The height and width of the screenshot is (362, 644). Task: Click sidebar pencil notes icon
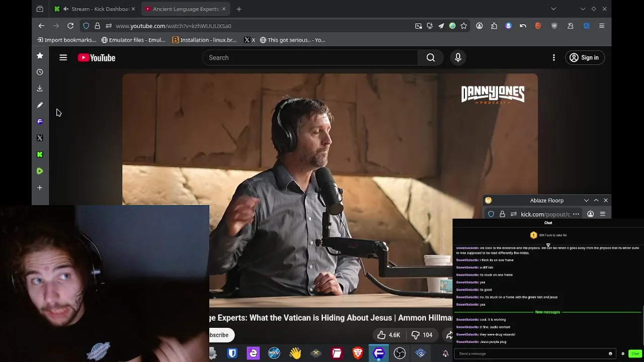40,105
